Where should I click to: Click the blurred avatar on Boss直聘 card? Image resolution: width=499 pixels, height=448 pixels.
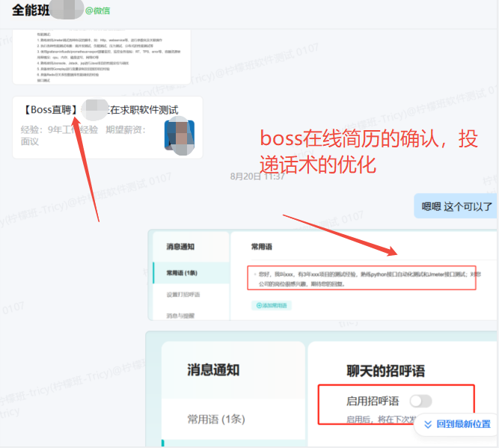coord(180,136)
